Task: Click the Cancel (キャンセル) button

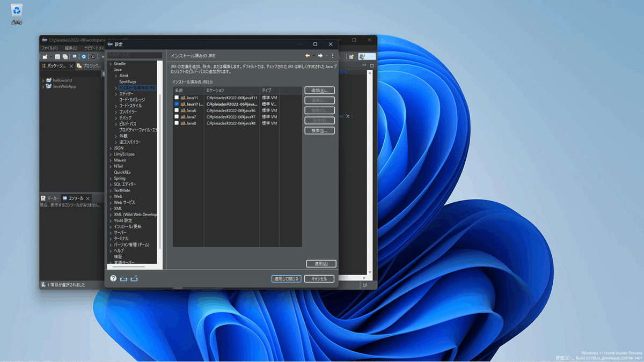Action: pos(319,278)
